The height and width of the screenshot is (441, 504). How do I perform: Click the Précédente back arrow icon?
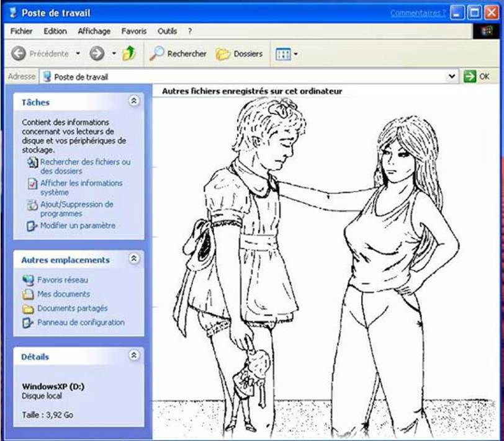[x=19, y=54]
